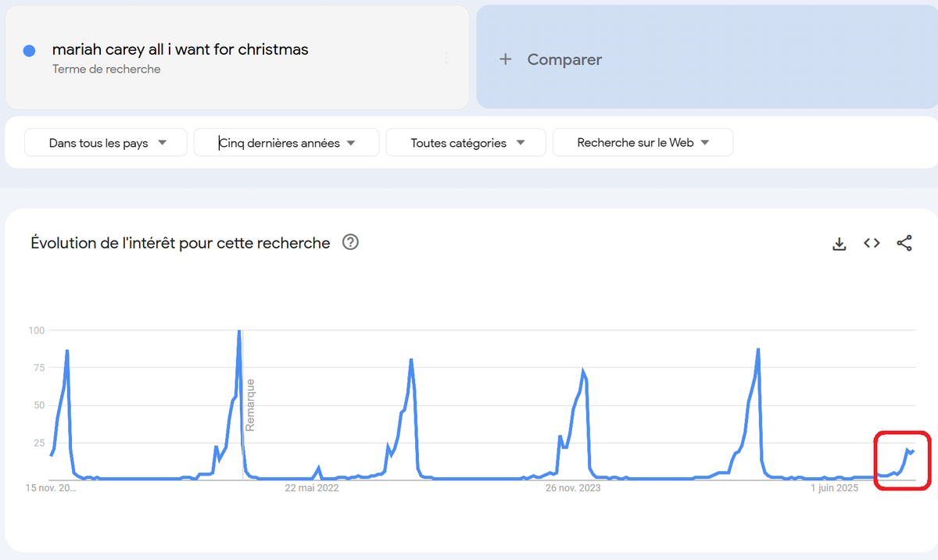Click the Remarque note marker on chart
Image resolution: width=938 pixels, height=560 pixels.
pyautogui.click(x=250, y=405)
